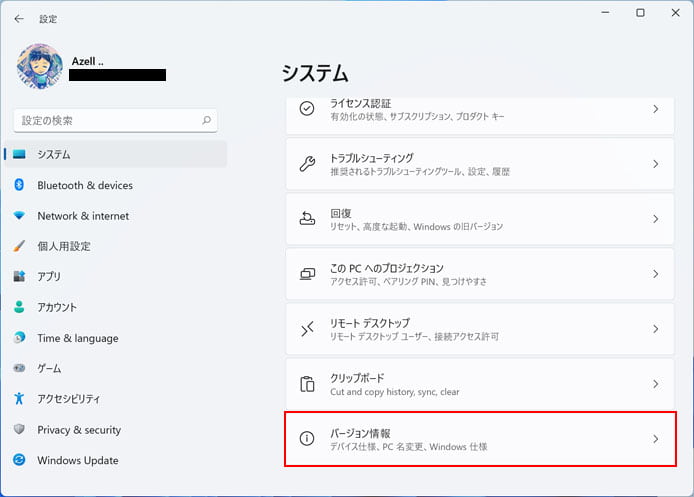This screenshot has height=497, width=694.
Task: Open この PC へのプロジェクション title
Action: pyautogui.click(x=386, y=268)
